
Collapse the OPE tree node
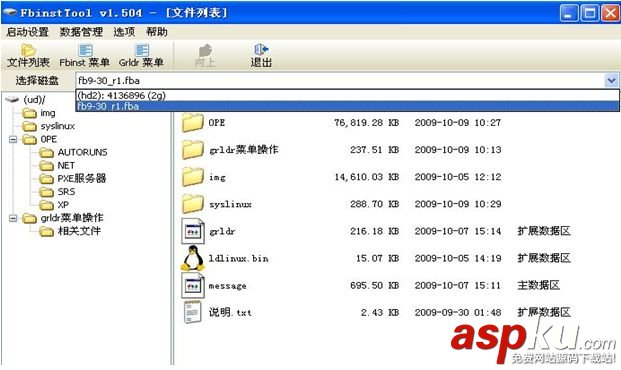click(13, 139)
